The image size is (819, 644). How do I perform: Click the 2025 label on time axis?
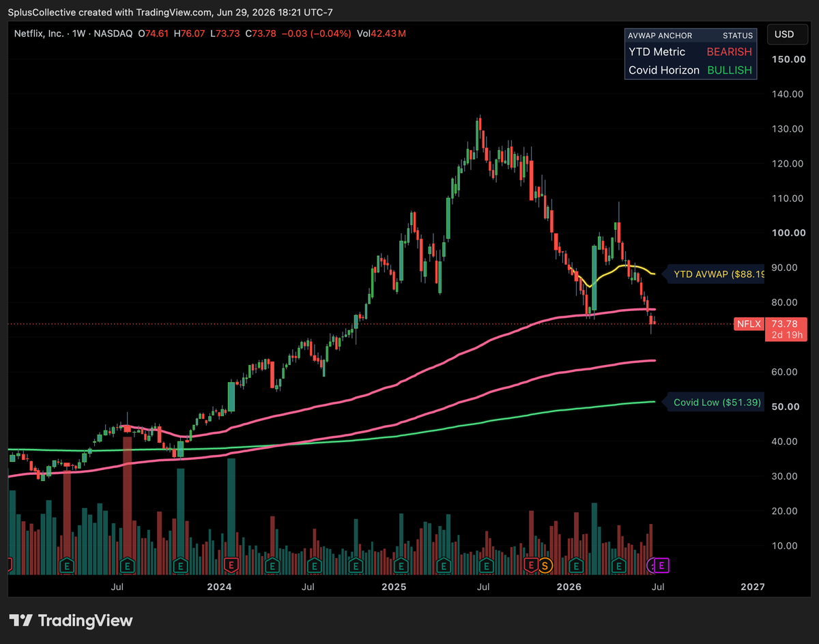[394, 587]
